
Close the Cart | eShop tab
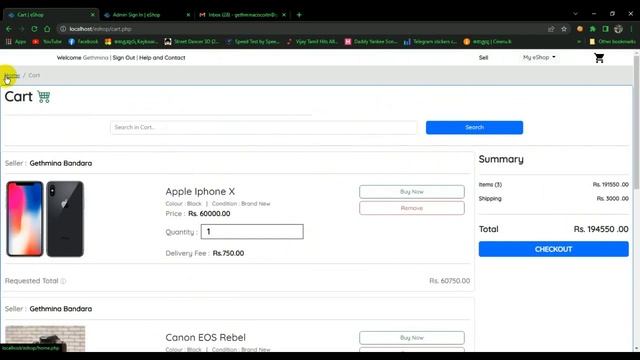pos(93,15)
